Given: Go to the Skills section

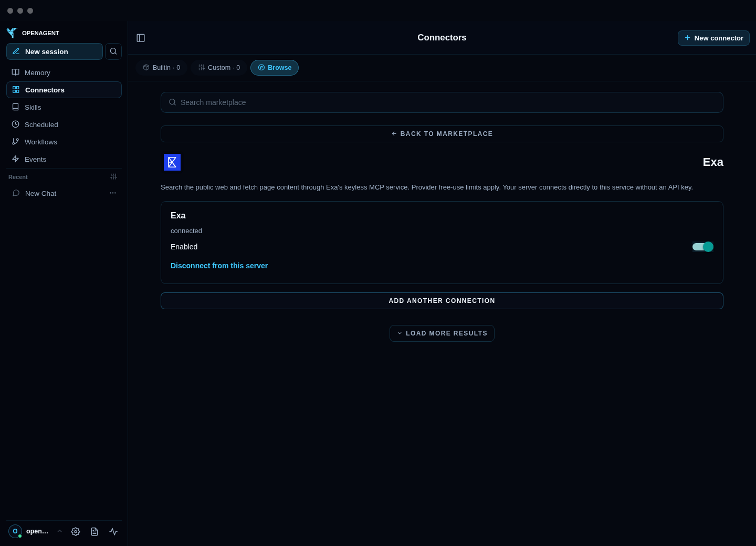Looking at the screenshot, I should (64, 107).
